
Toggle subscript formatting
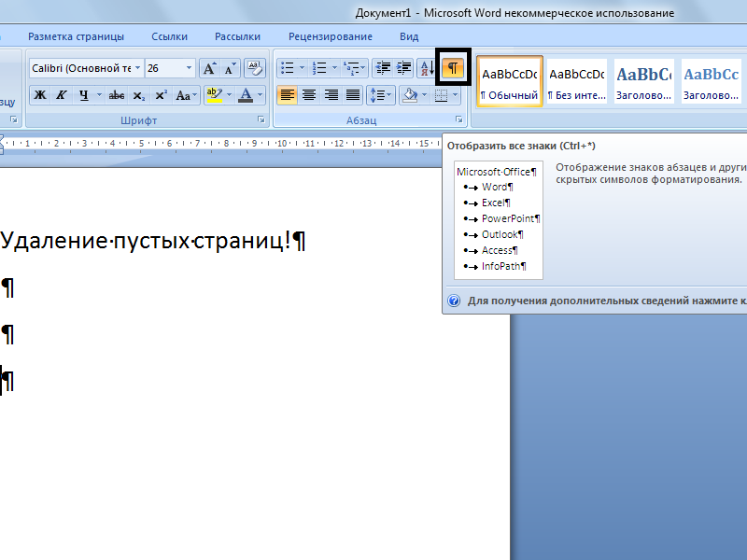(x=138, y=95)
